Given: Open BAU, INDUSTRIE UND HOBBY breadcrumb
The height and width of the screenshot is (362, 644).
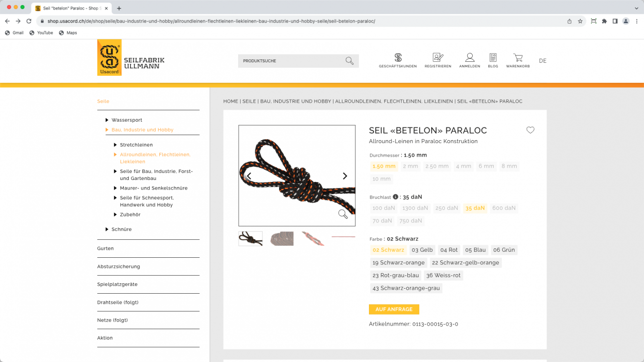Looking at the screenshot, I should click(x=296, y=101).
